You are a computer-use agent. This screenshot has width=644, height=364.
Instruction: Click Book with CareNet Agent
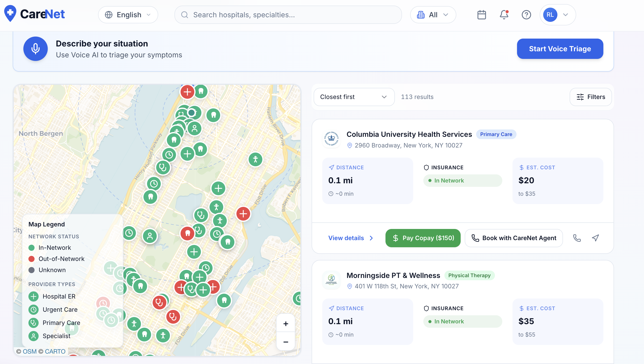click(x=514, y=238)
